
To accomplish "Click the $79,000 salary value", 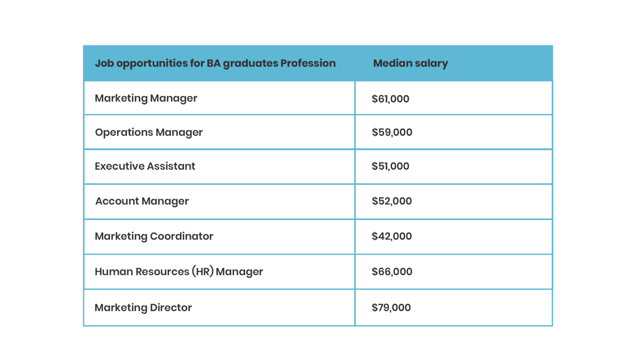I will [x=391, y=308].
